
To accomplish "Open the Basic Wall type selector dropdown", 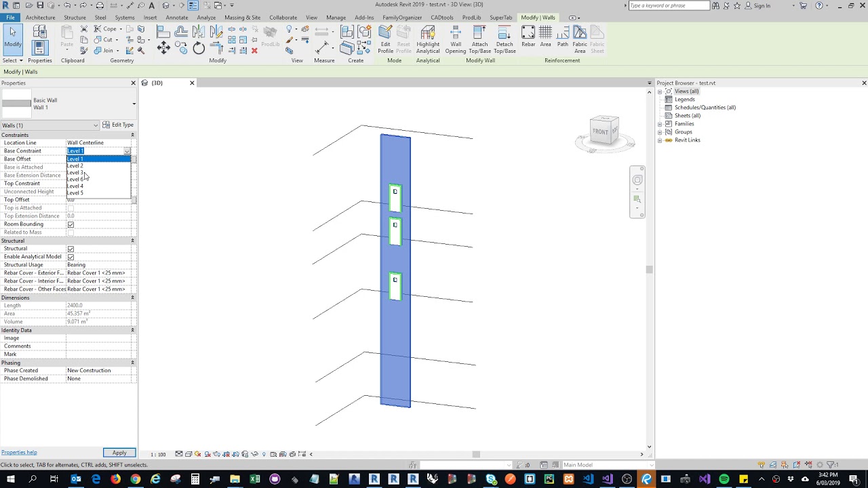I will pos(134,104).
